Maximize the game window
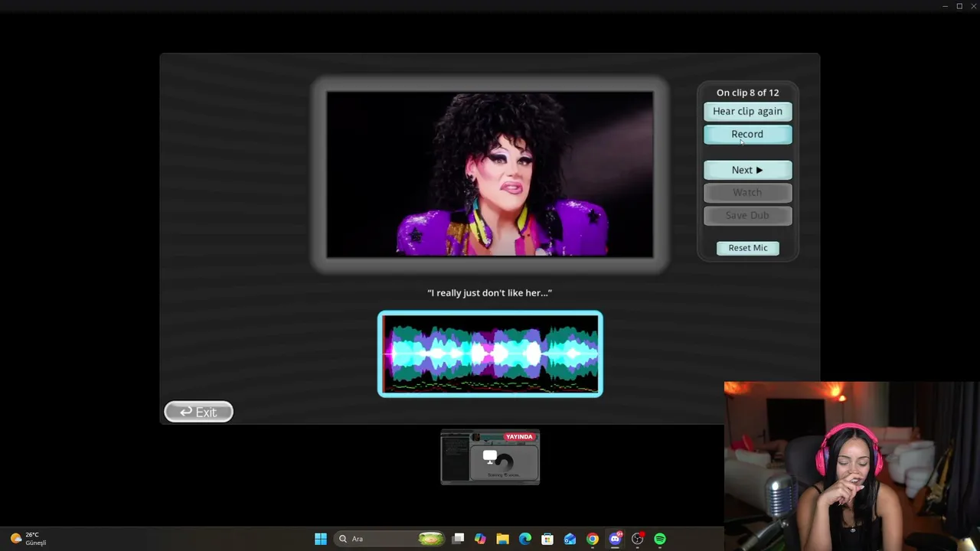980x551 pixels. [959, 6]
